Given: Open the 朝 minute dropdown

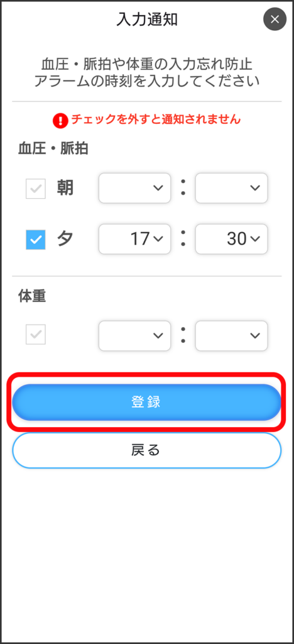Looking at the screenshot, I should point(231,188).
